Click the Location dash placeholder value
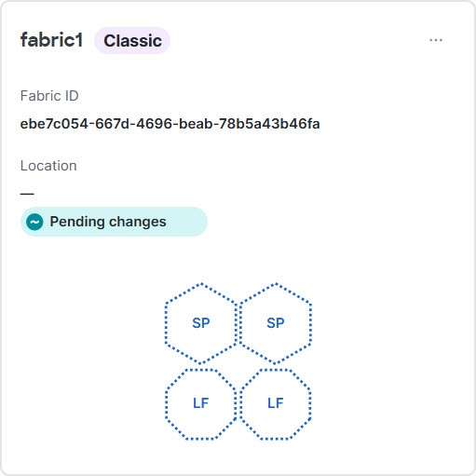 (27, 194)
